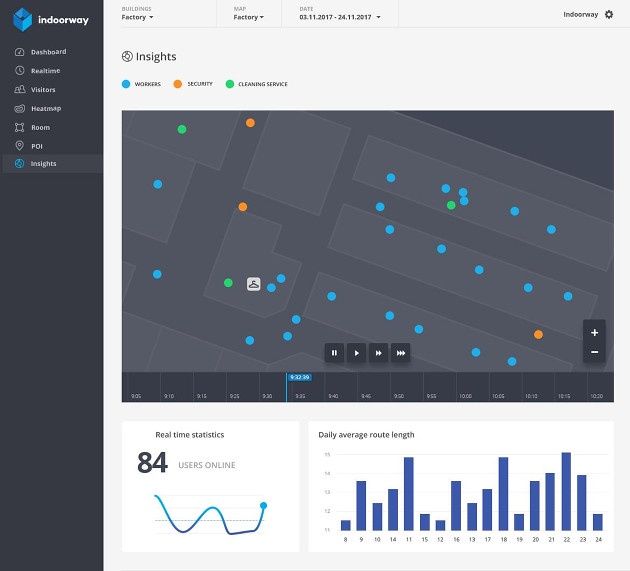Click the Indoorway cube logo

click(22, 19)
